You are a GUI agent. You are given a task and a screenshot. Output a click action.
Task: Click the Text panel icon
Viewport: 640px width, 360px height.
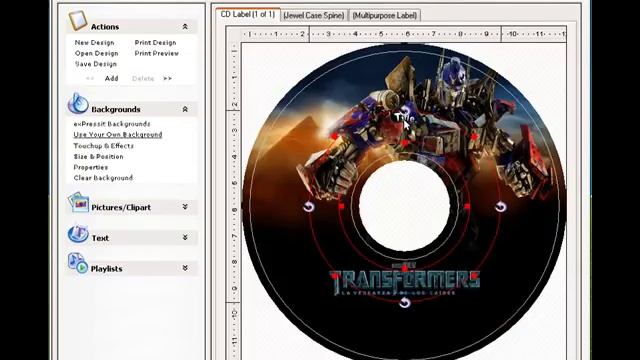tap(78, 234)
